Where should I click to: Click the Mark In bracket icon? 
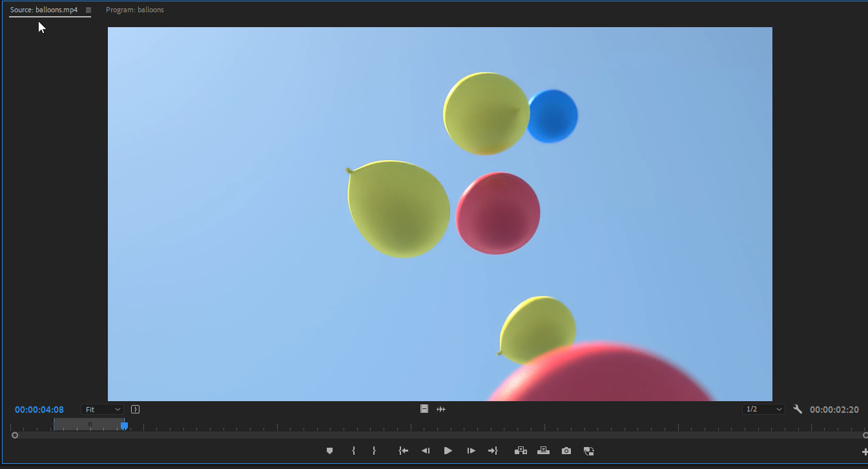(x=353, y=451)
